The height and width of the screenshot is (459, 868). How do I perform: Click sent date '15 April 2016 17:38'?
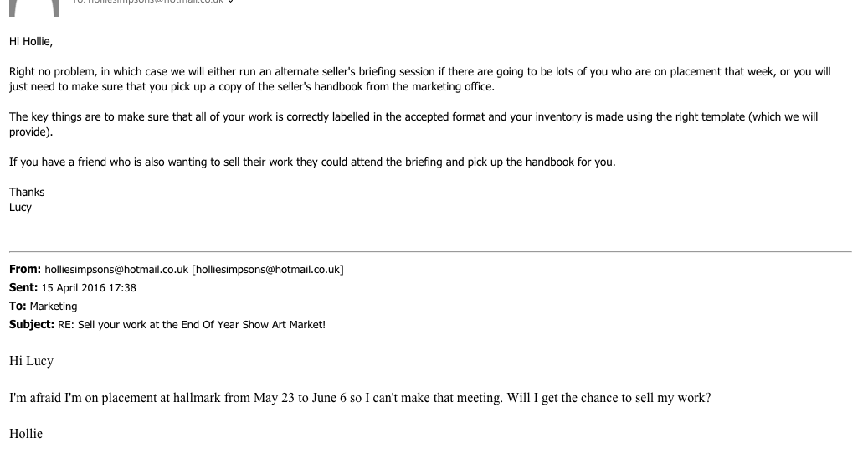click(x=89, y=288)
